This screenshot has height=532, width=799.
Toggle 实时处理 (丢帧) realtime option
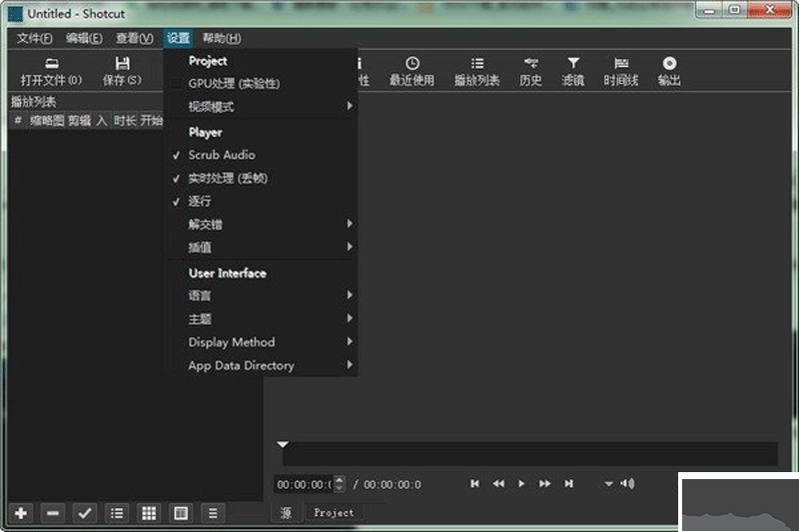[228, 179]
